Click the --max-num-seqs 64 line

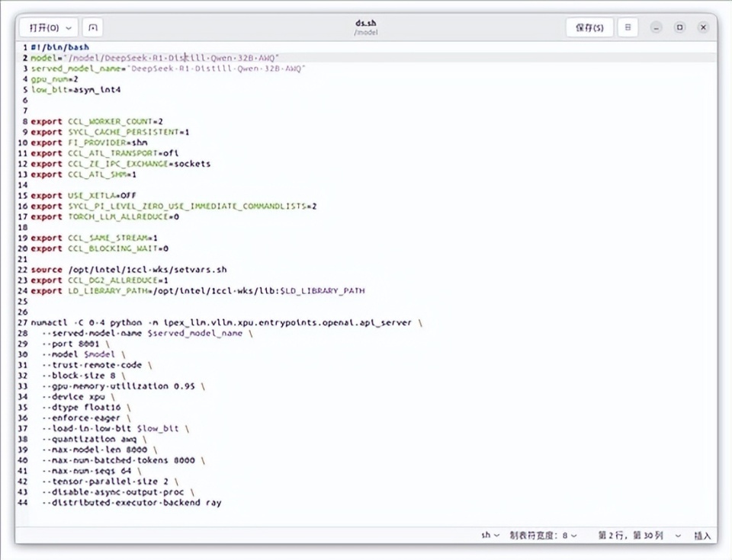[91, 472]
